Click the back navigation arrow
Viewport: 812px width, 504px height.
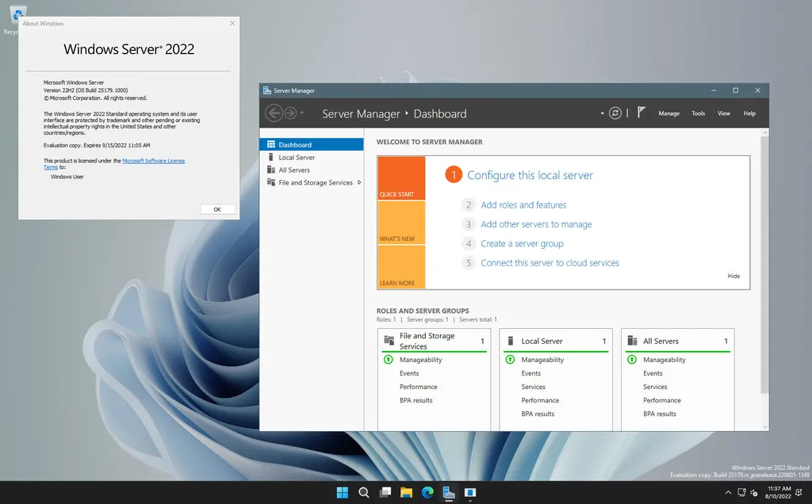274,113
